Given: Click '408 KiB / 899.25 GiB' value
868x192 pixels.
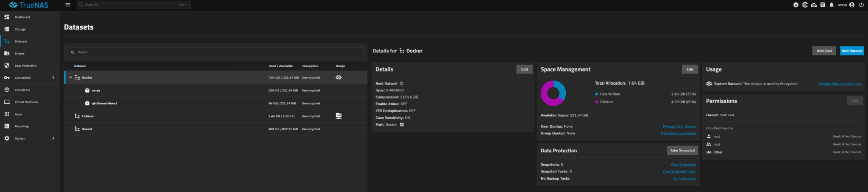Looking at the screenshot, I should coord(283,129).
